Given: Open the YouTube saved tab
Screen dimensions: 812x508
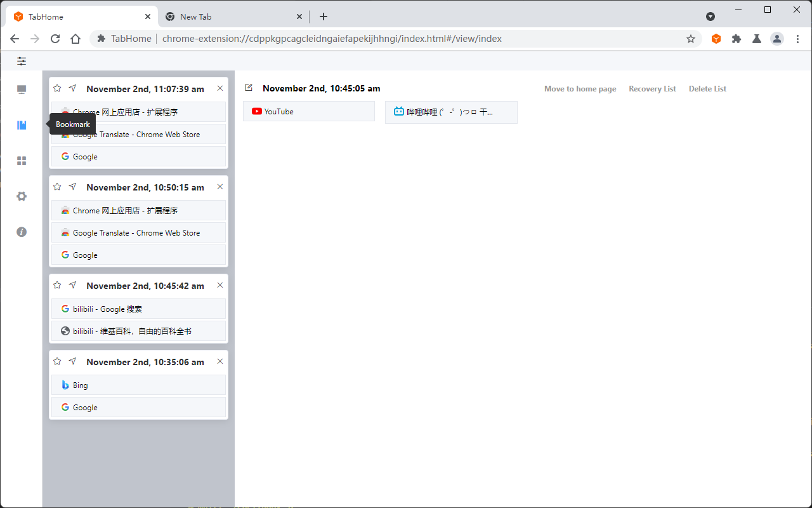Looking at the screenshot, I should (309, 111).
